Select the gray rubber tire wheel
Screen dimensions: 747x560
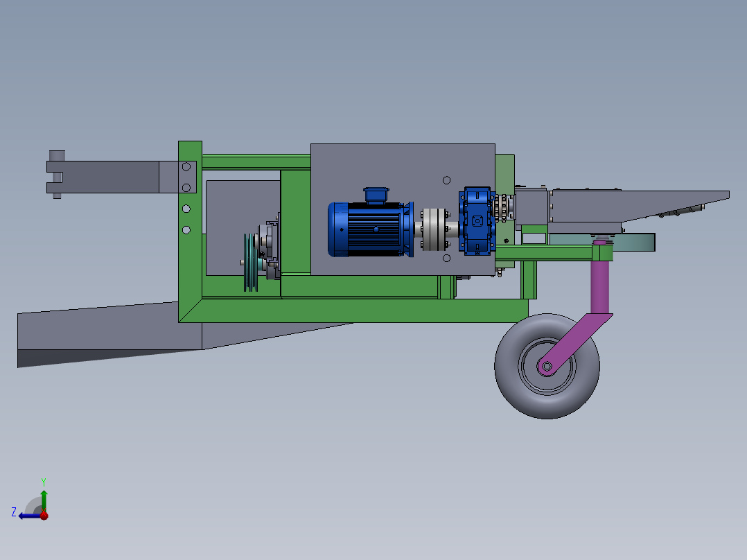click(547, 366)
